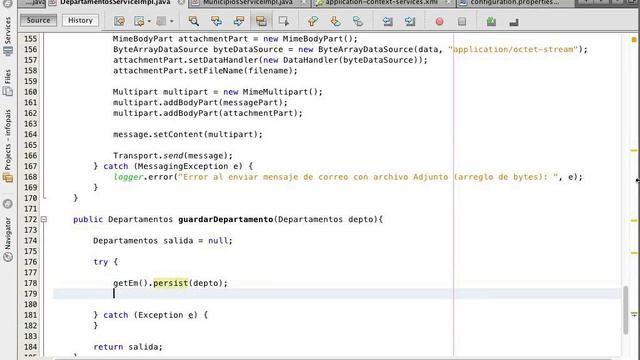Open the Services side panel

(x=8, y=36)
